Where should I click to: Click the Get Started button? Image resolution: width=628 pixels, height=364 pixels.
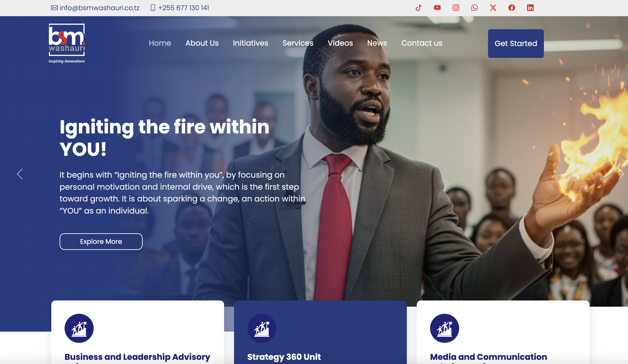(x=516, y=44)
